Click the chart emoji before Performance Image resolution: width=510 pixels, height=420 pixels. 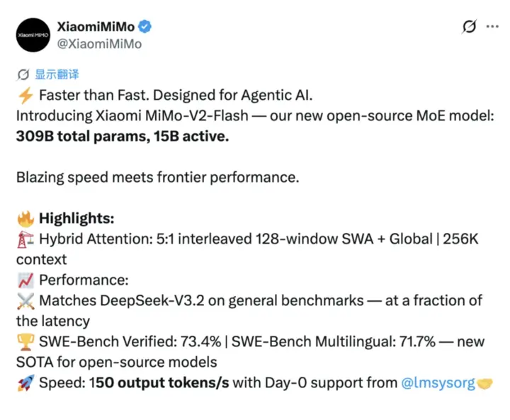click(x=25, y=280)
